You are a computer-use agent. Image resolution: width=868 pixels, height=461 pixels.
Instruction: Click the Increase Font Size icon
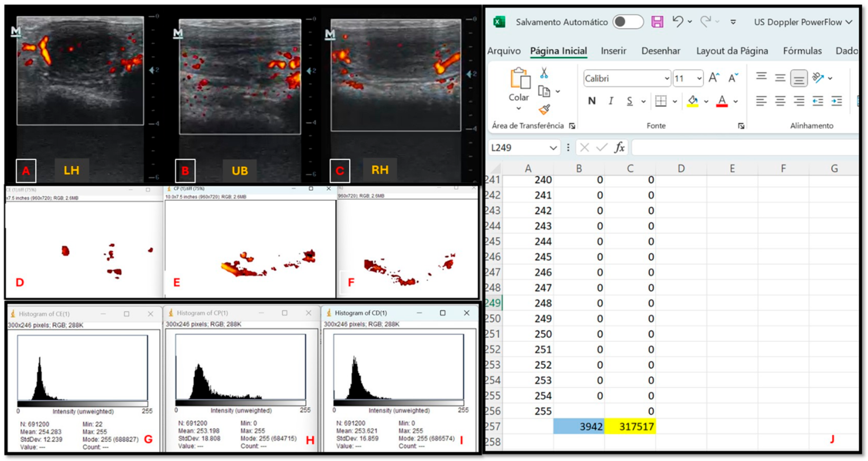point(714,78)
